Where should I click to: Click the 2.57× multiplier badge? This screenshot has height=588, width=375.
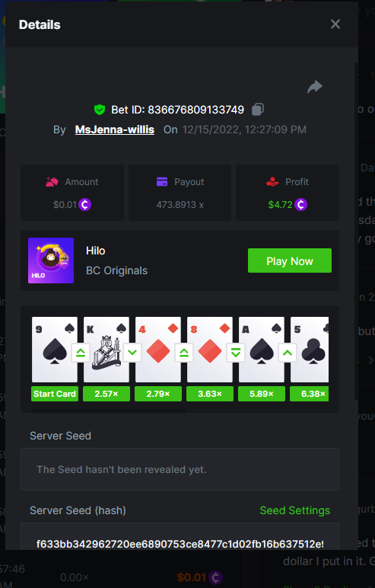[106, 394]
